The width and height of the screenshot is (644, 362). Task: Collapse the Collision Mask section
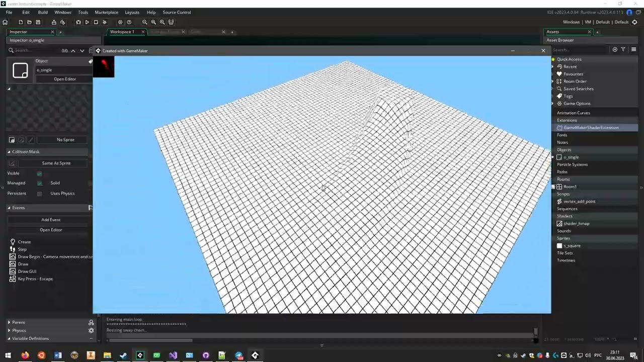tap(9, 152)
